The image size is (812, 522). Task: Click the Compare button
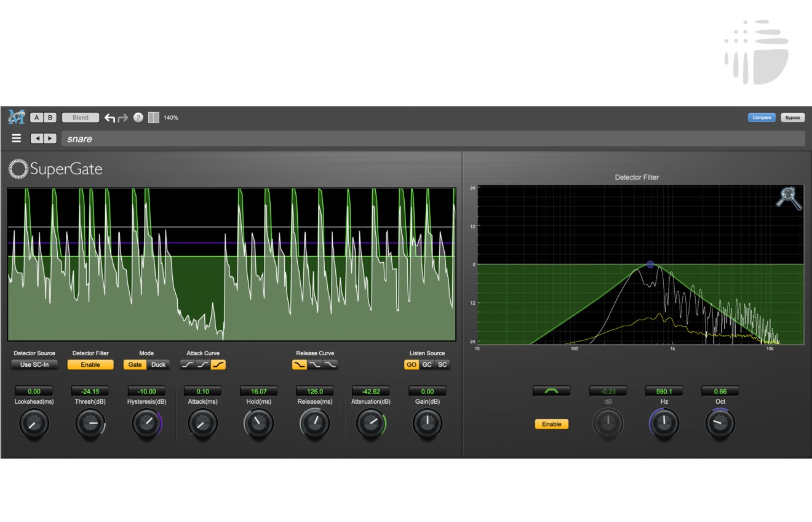click(x=762, y=118)
